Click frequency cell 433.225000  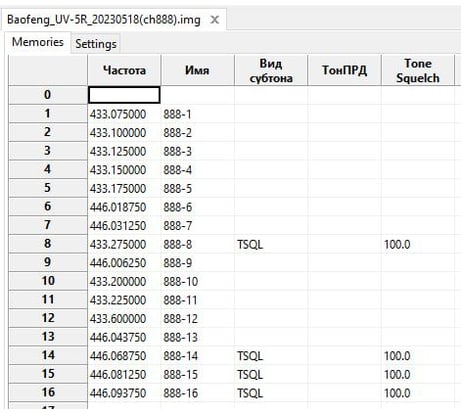point(124,300)
